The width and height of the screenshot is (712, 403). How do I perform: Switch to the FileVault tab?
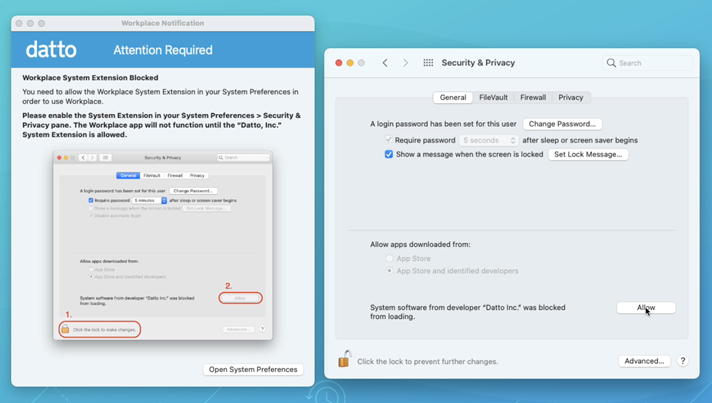(493, 98)
